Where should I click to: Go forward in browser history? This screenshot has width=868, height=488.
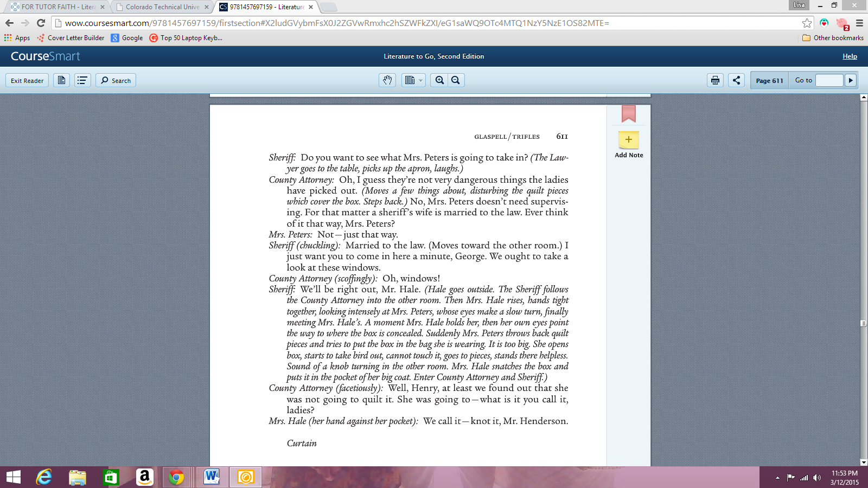point(25,23)
